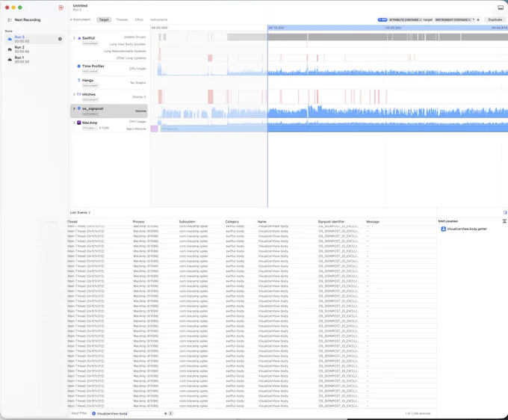Screen dimensions: 508x420
Task: Open the MacAmp Process dropdown
Action: pos(90,128)
